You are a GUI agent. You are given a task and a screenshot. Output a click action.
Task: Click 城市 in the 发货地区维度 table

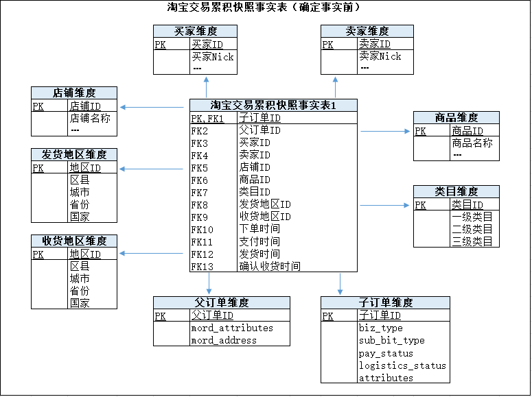click(80, 192)
